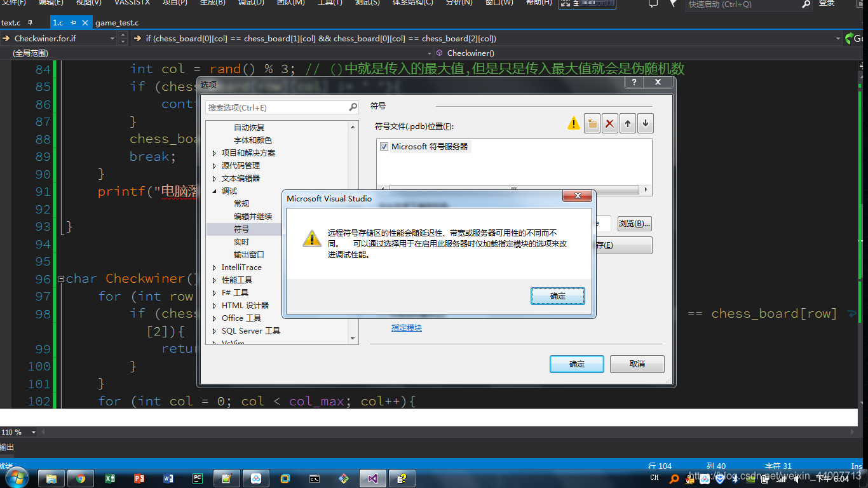The width and height of the screenshot is (868, 488).
Task: Open Word from the taskbar
Action: (168, 478)
